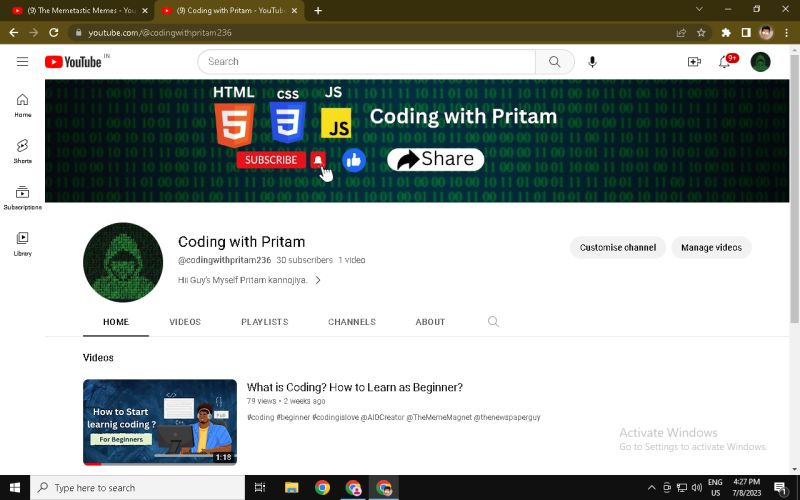Open Chrome extensions puzzle icon
The width and height of the screenshot is (800, 500).
coord(726,33)
